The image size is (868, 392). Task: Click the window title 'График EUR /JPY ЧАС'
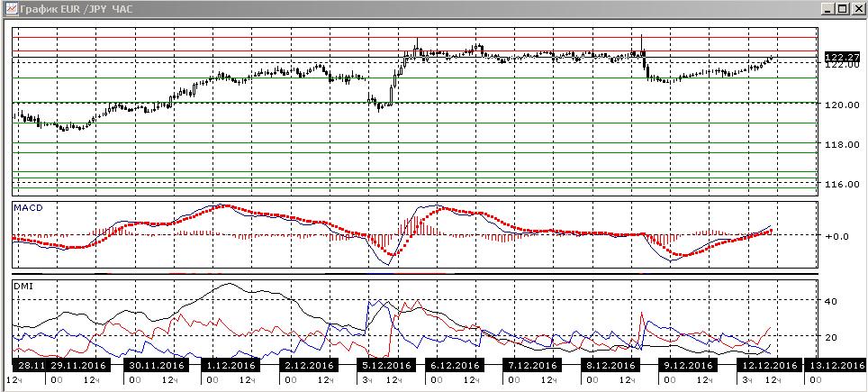click(75, 8)
